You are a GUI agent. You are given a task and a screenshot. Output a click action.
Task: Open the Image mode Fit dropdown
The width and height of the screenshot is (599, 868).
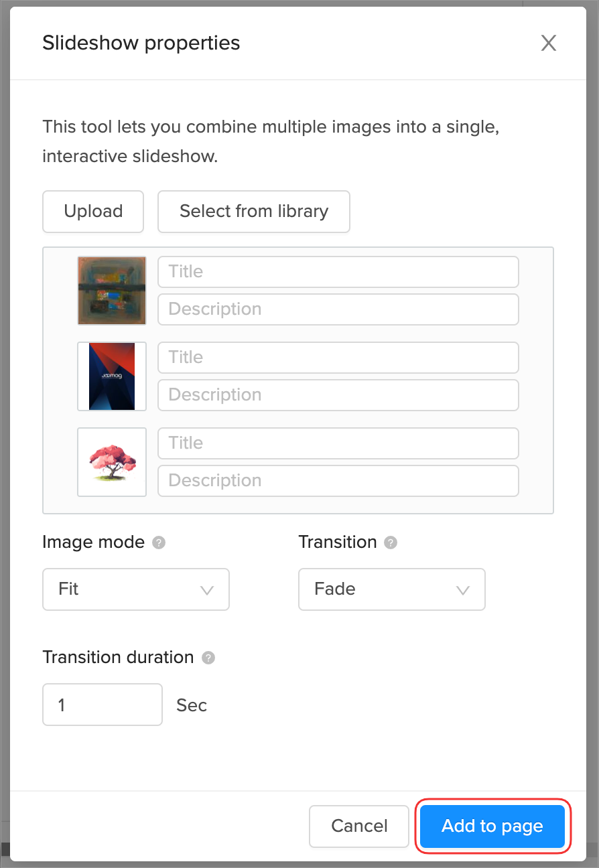136,589
